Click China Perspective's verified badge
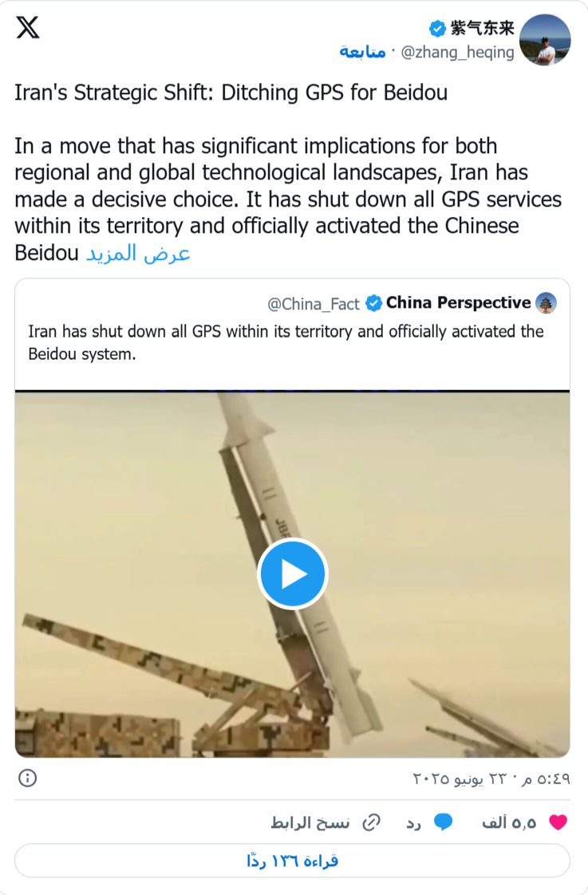The width and height of the screenshot is (588, 895). 373,304
